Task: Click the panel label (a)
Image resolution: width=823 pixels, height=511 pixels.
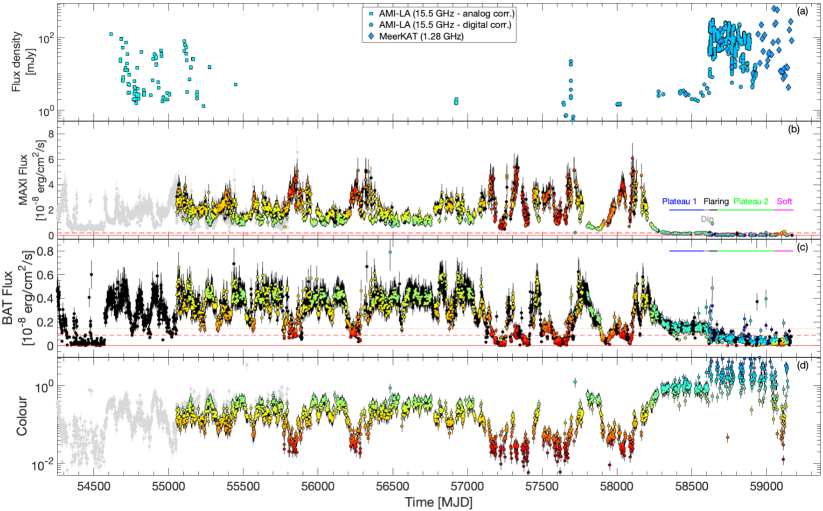Action: pos(802,10)
